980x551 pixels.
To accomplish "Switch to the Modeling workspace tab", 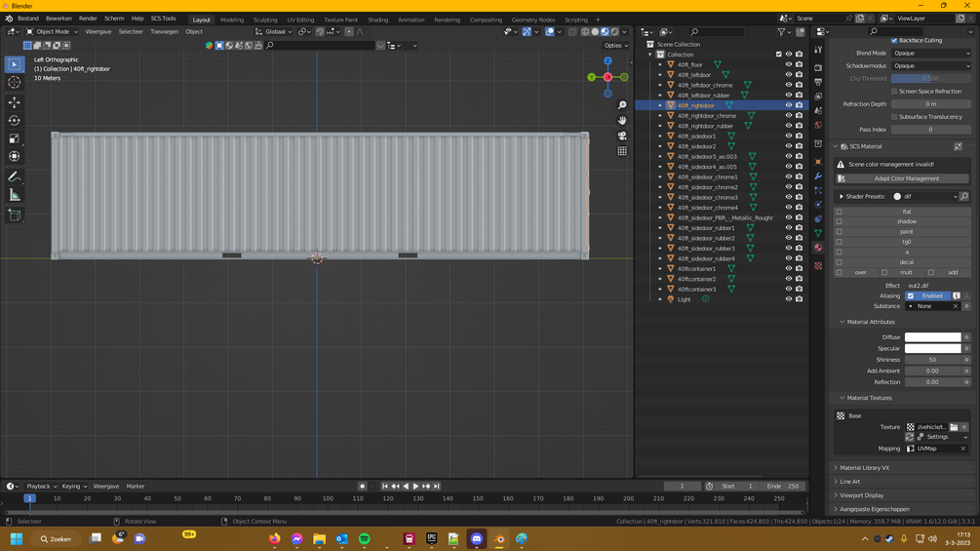I will click(232, 20).
